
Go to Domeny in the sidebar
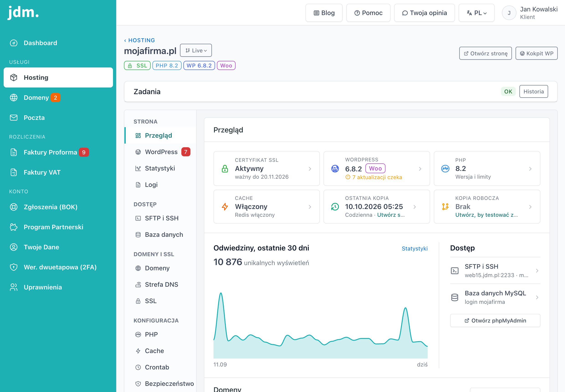pos(58,98)
